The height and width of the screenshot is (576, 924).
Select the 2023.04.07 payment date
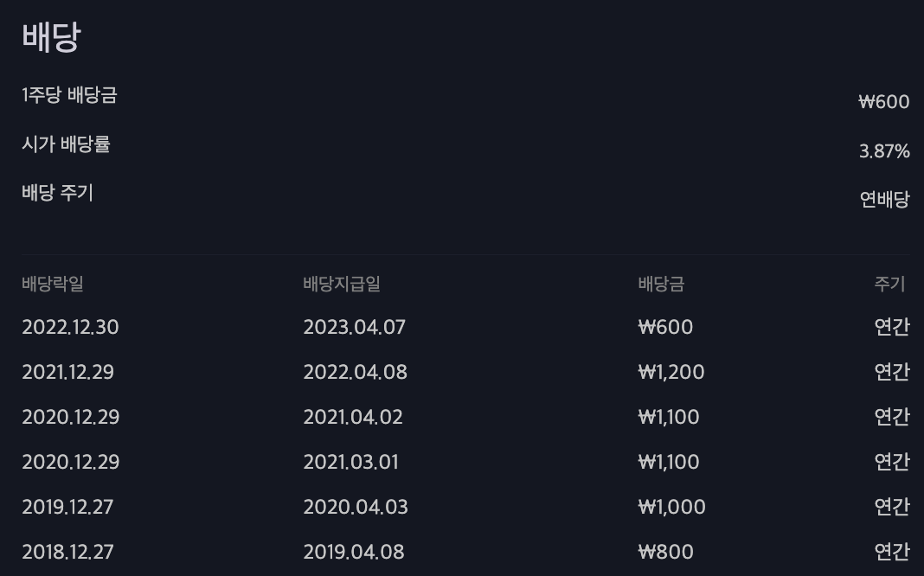(x=354, y=327)
